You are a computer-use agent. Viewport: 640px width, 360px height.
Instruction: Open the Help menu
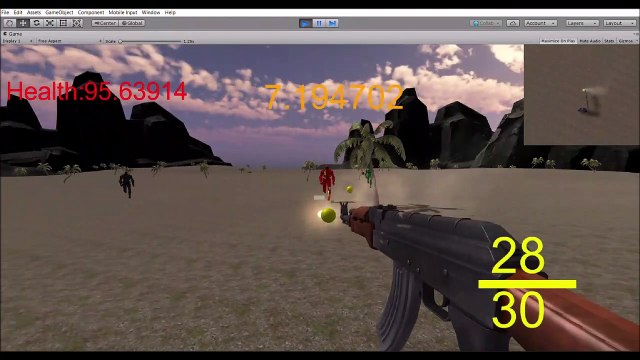pyautogui.click(x=170, y=13)
